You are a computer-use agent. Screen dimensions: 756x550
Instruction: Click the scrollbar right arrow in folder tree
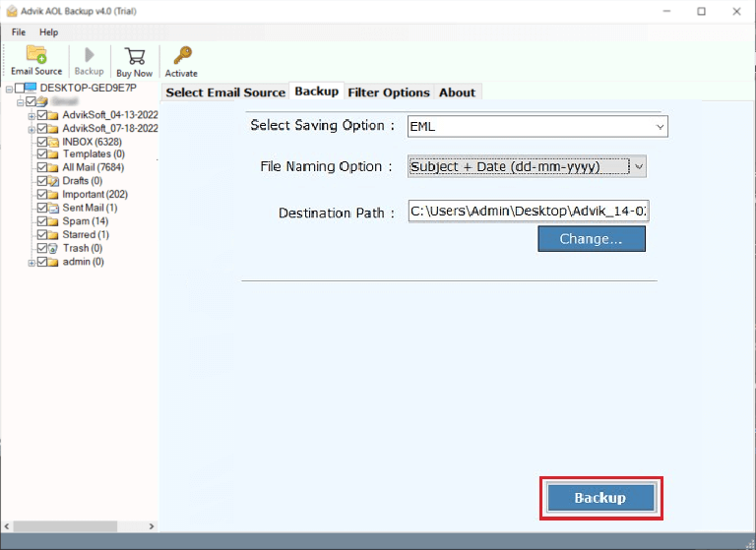152,526
